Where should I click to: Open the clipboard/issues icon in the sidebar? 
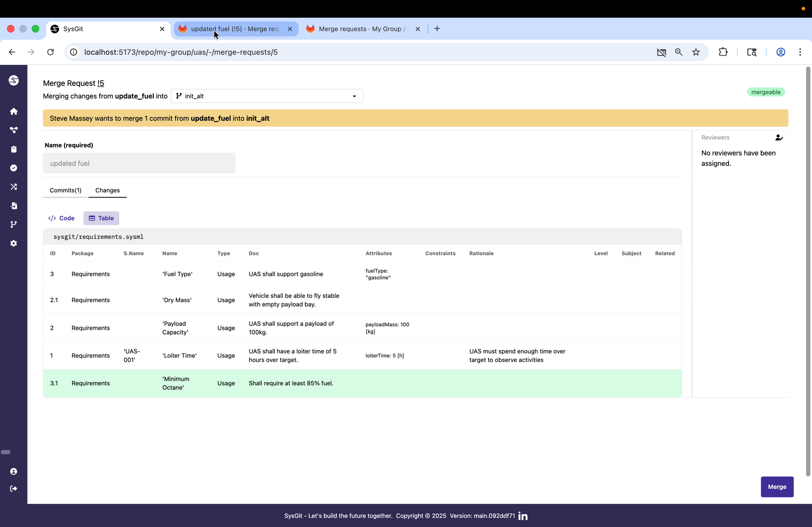click(14, 149)
